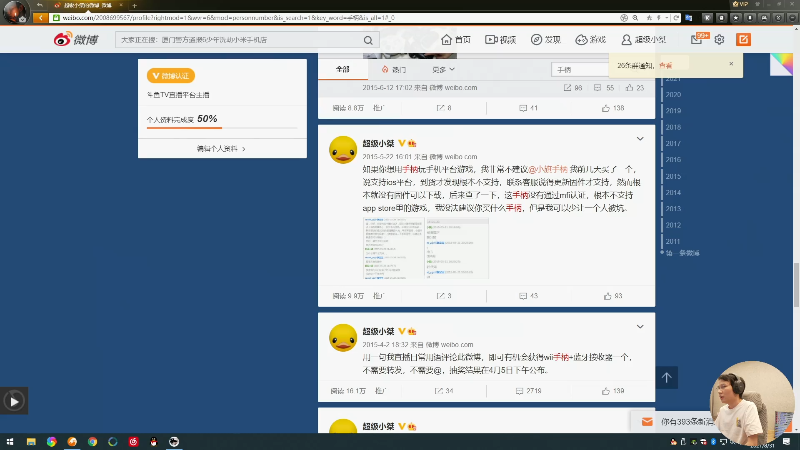Open the 更多 filter dropdown
Viewport: 800px width, 450px height.
tap(443, 69)
